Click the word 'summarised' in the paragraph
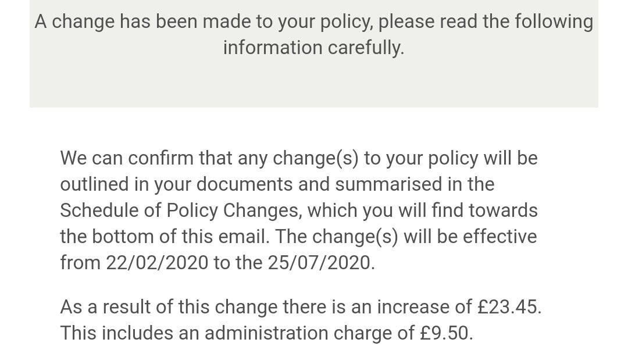The height and width of the screenshot is (364, 628). 388,184
